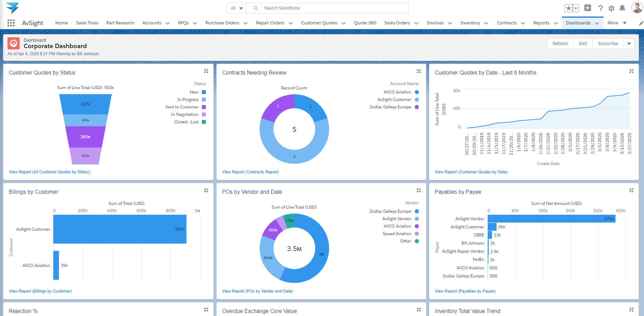The image size is (644, 316).
Task: Expand the Customer Quotes by Status widget
Action: point(206,71)
